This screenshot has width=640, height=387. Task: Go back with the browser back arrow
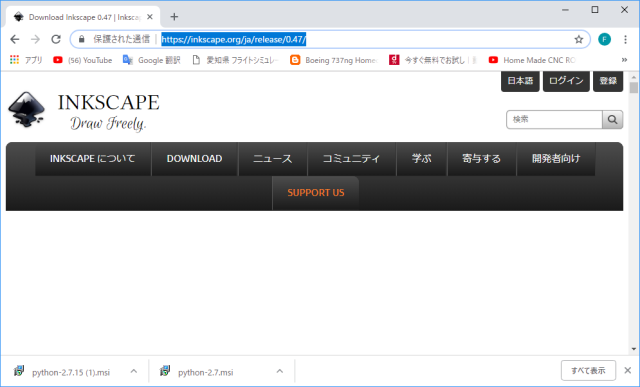coord(15,39)
